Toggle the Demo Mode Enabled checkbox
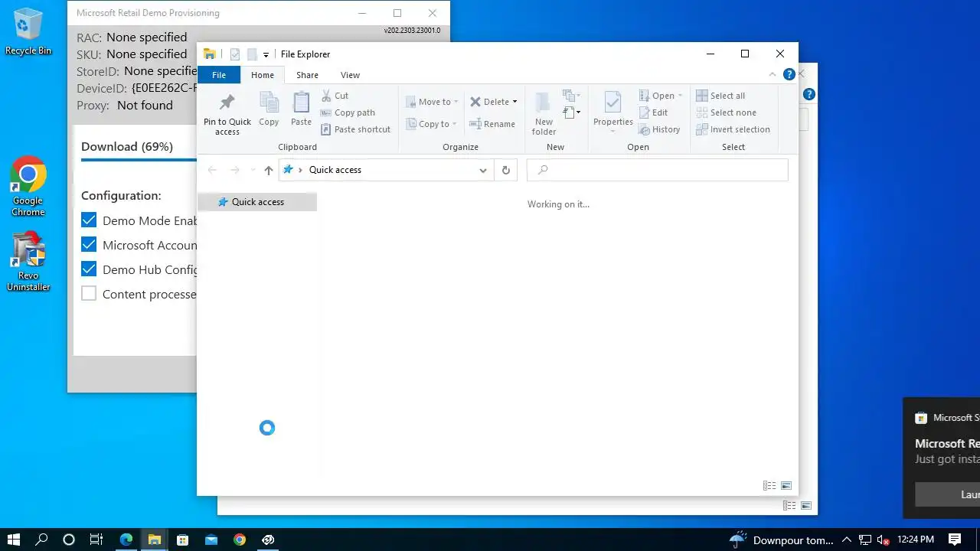This screenshot has height=551, width=980. point(89,220)
